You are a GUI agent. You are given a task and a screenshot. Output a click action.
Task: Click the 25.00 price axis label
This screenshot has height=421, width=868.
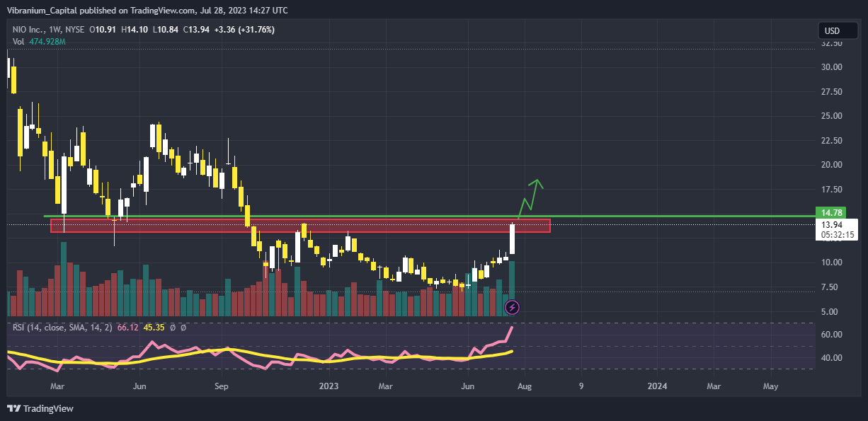click(832, 116)
